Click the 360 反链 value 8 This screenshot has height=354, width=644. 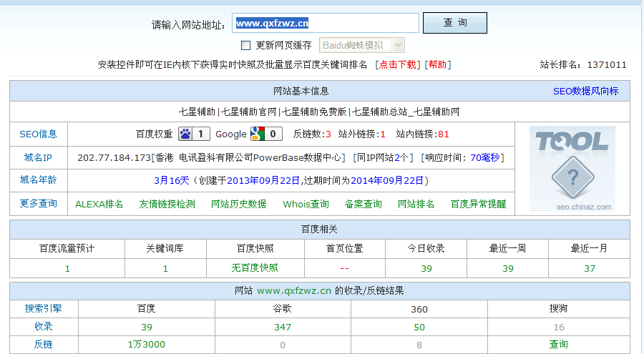pos(419,345)
